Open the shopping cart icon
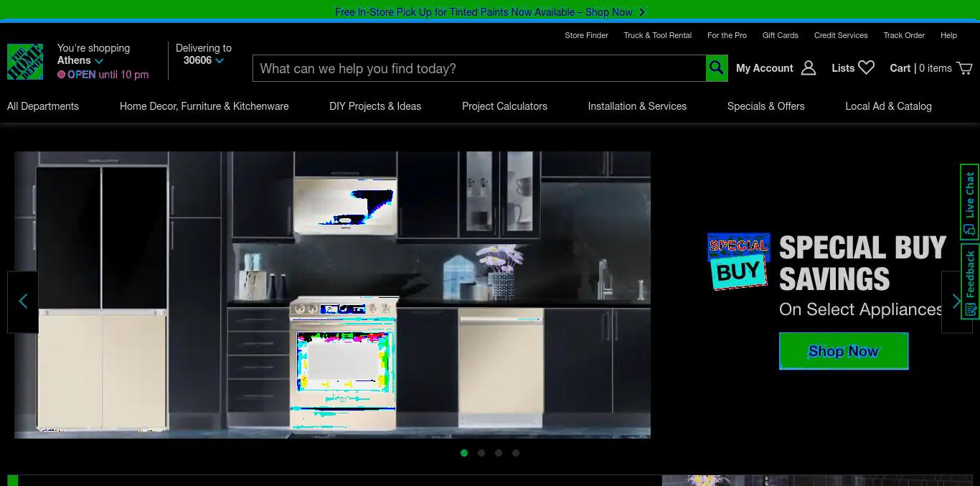This screenshot has width=980, height=486. pos(965,68)
